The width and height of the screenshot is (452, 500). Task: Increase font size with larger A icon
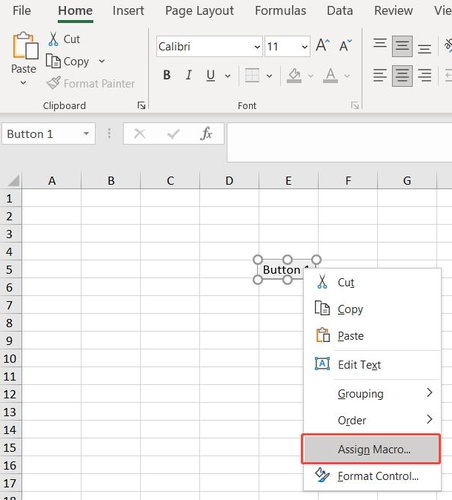323,46
